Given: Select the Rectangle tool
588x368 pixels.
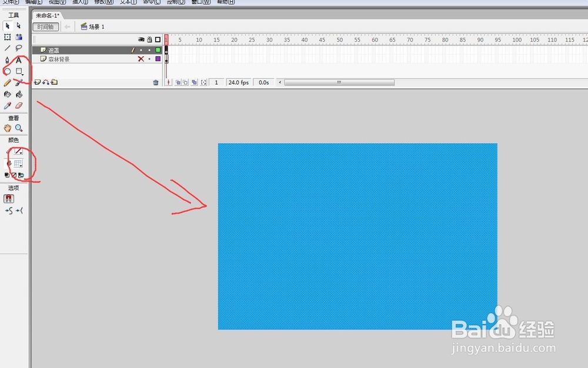Looking at the screenshot, I should click(19, 71).
